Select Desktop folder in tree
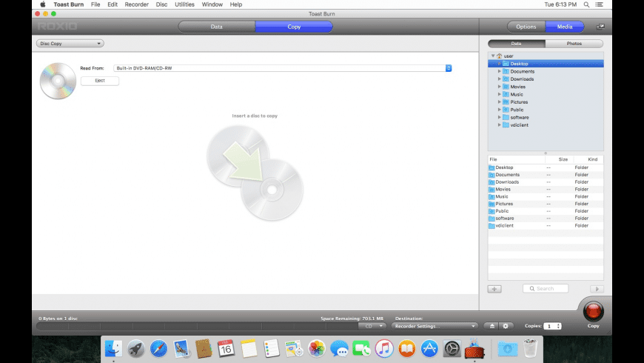Image resolution: width=644 pixels, height=363 pixels. (546, 64)
